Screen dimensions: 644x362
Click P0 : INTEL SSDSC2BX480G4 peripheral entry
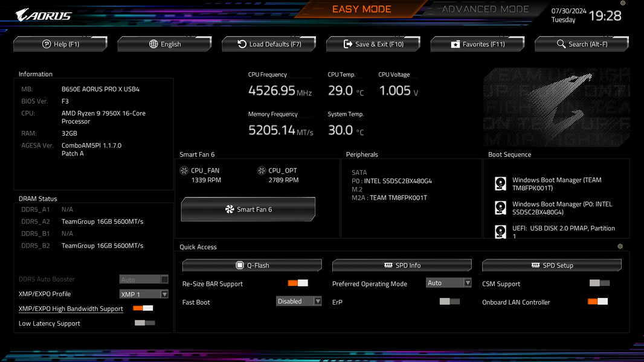391,181
